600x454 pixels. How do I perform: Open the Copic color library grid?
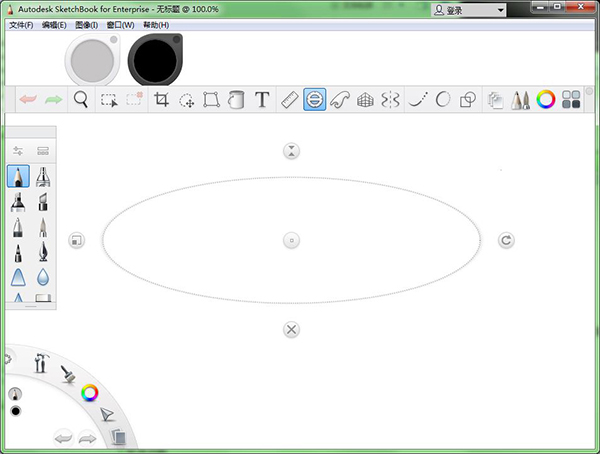(x=571, y=100)
